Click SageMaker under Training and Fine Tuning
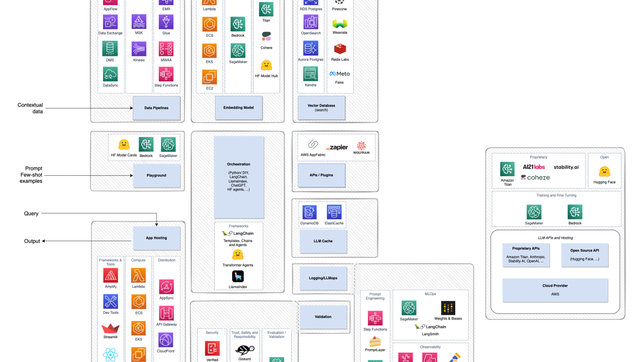 (x=534, y=212)
